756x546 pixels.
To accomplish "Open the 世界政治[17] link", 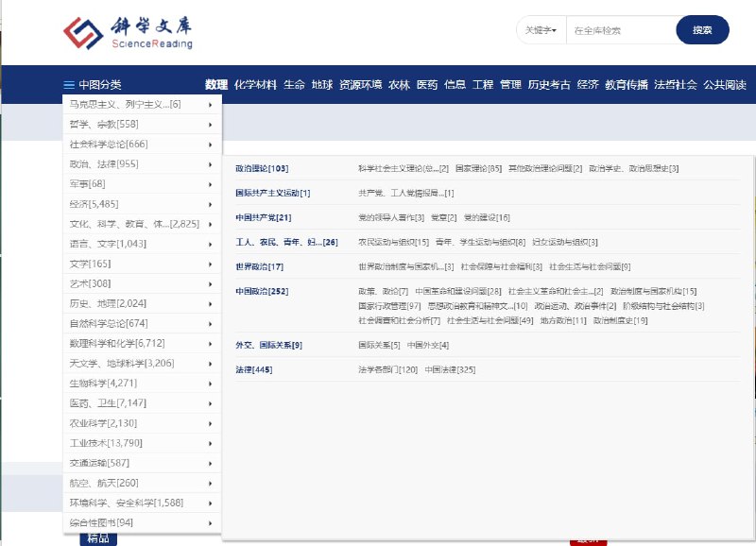I will [257, 266].
